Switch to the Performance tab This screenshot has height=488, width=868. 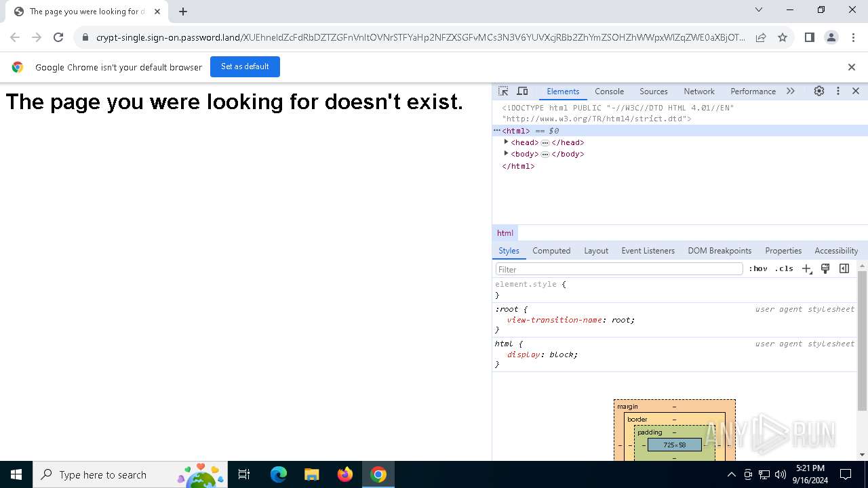pyautogui.click(x=753, y=91)
